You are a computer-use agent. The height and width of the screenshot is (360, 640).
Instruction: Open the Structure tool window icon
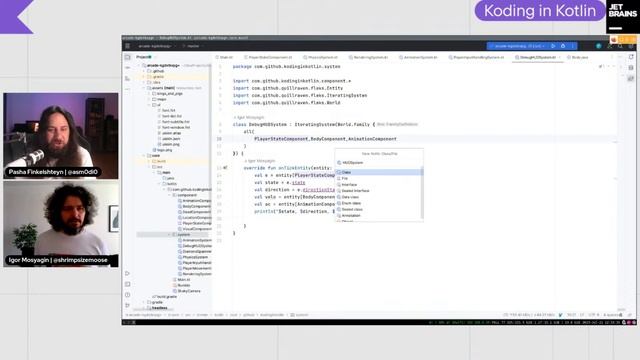[x=128, y=78]
